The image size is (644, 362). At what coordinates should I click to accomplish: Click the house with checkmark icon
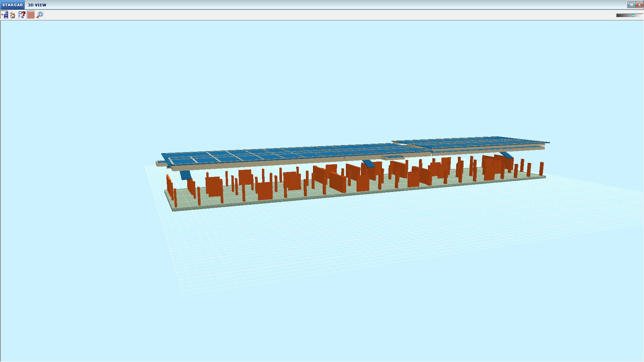13,15
